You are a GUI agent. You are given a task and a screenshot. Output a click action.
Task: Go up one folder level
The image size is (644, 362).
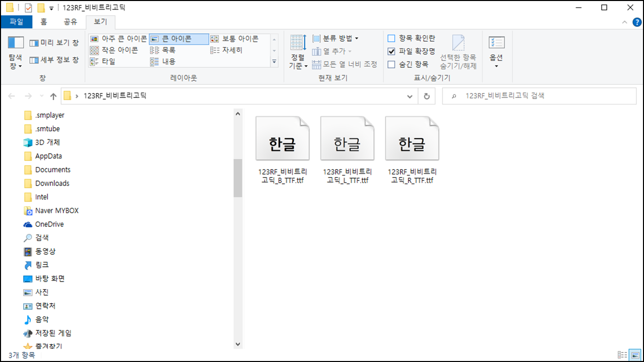pyautogui.click(x=53, y=96)
